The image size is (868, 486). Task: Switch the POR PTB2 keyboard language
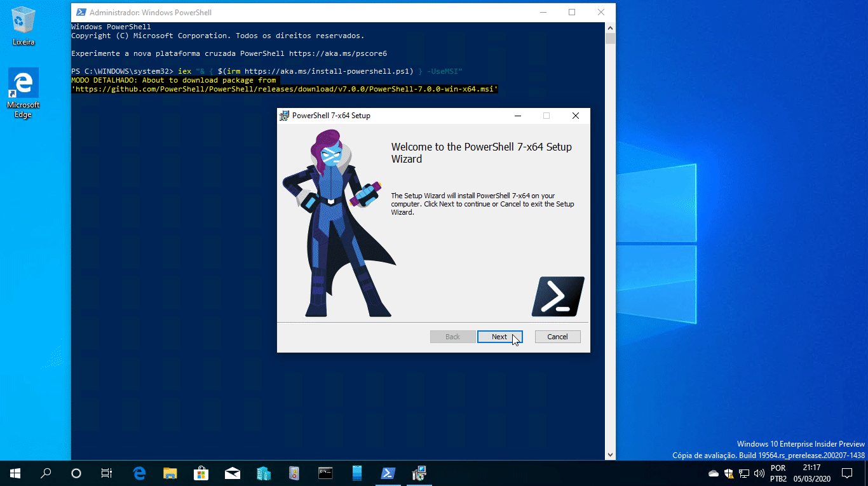[778, 472]
